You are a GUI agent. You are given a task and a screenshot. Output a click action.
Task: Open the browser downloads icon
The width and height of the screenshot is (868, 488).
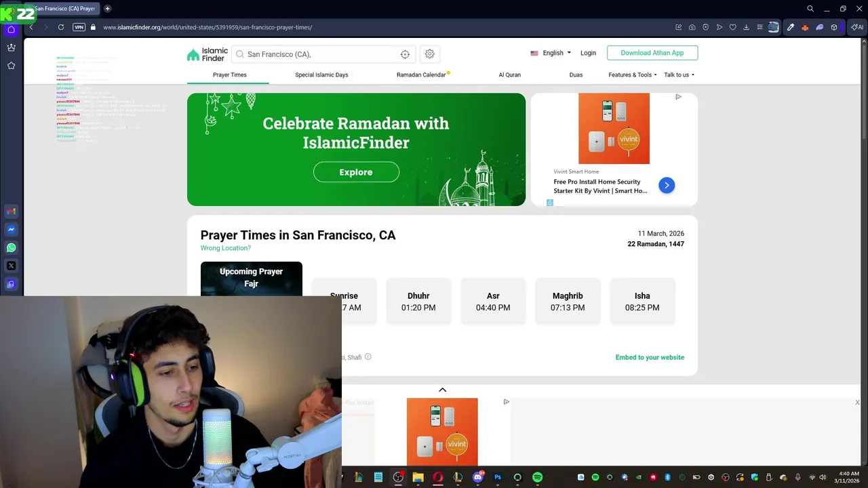(x=746, y=27)
